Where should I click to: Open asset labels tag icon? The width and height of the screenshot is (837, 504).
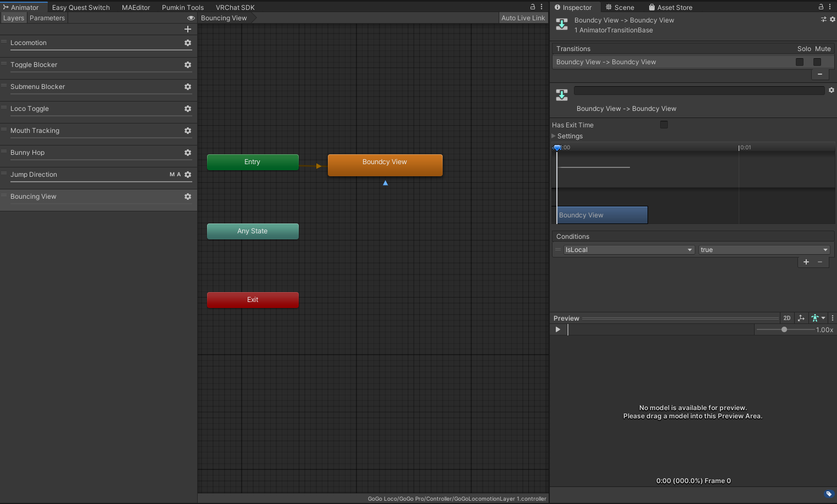pyautogui.click(x=829, y=494)
